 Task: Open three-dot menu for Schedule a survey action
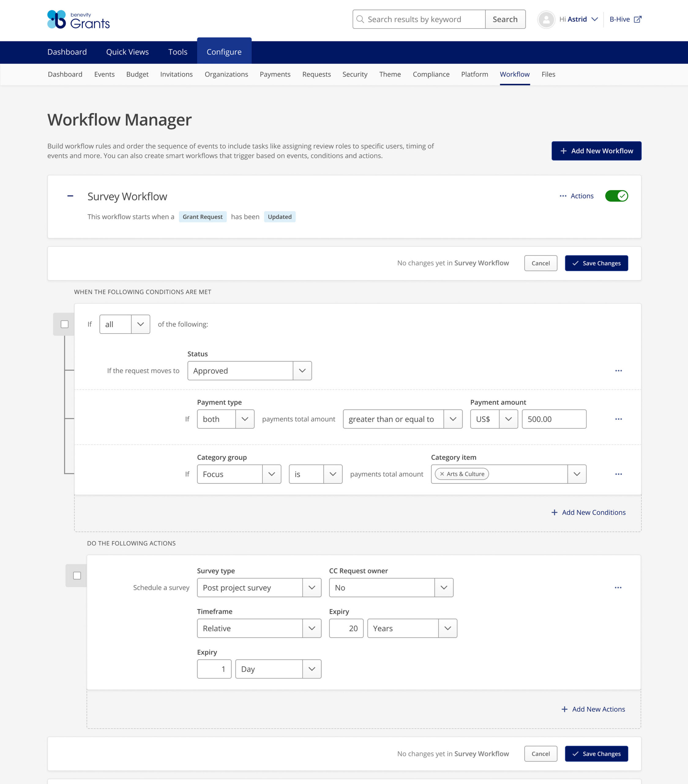pyautogui.click(x=618, y=588)
